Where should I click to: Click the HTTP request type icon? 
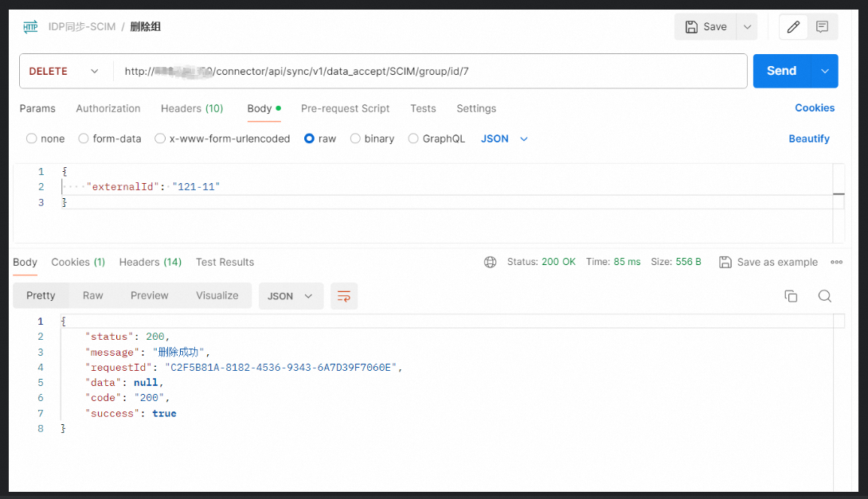click(30, 27)
